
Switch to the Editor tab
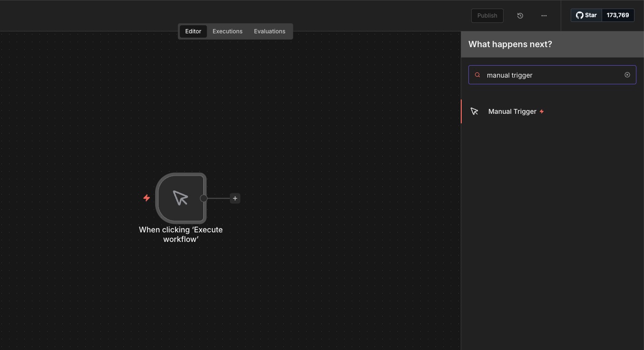tap(193, 31)
